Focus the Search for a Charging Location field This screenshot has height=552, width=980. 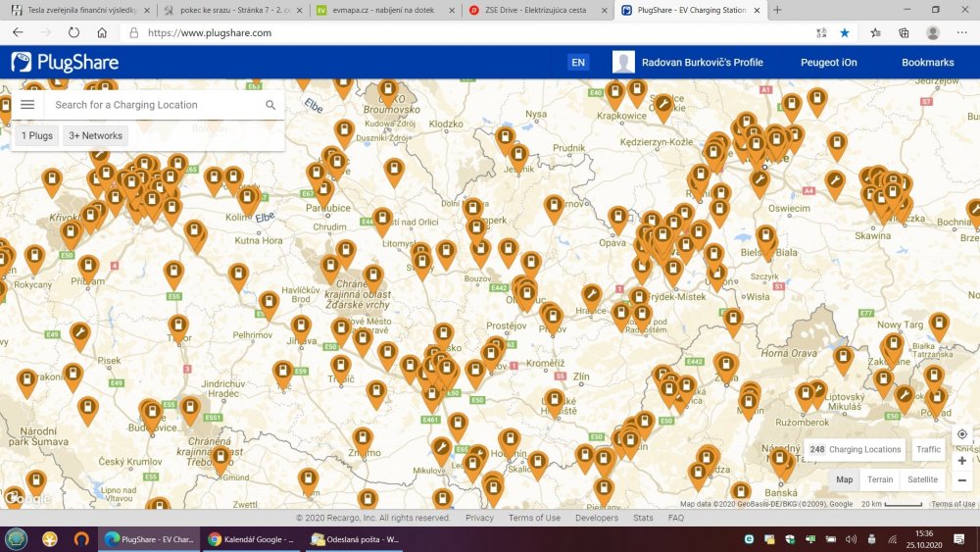pyautogui.click(x=156, y=105)
